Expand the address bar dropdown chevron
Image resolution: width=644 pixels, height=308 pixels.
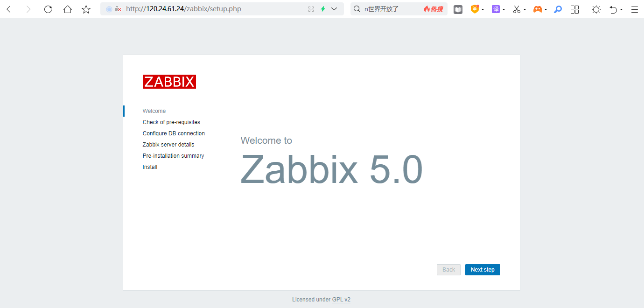pos(334,9)
